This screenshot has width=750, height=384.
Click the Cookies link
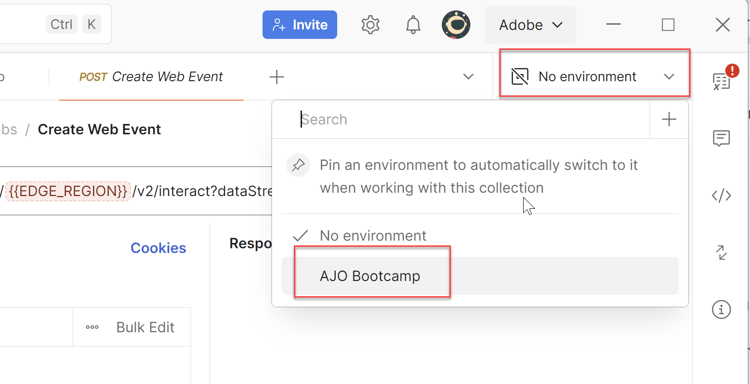click(x=158, y=248)
